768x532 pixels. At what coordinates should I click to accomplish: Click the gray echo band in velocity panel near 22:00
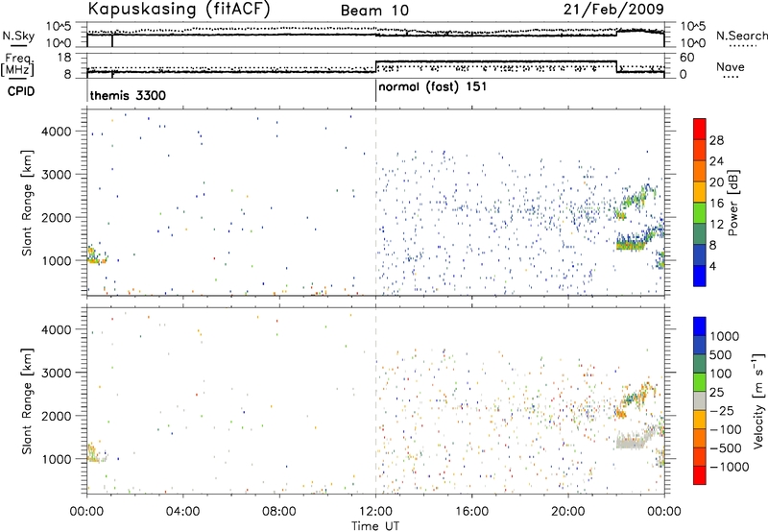[x=631, y=441]
